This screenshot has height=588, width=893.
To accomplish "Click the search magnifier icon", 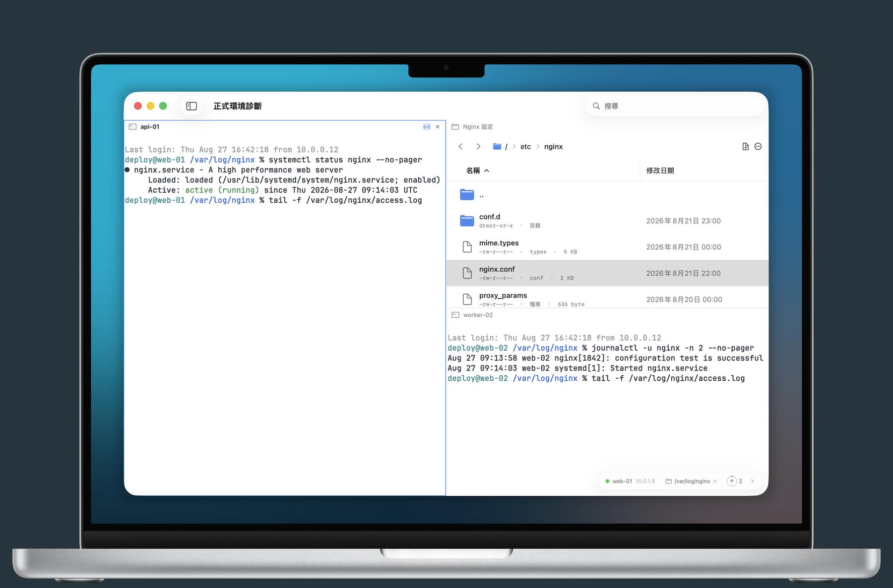I will coord(596,106).
